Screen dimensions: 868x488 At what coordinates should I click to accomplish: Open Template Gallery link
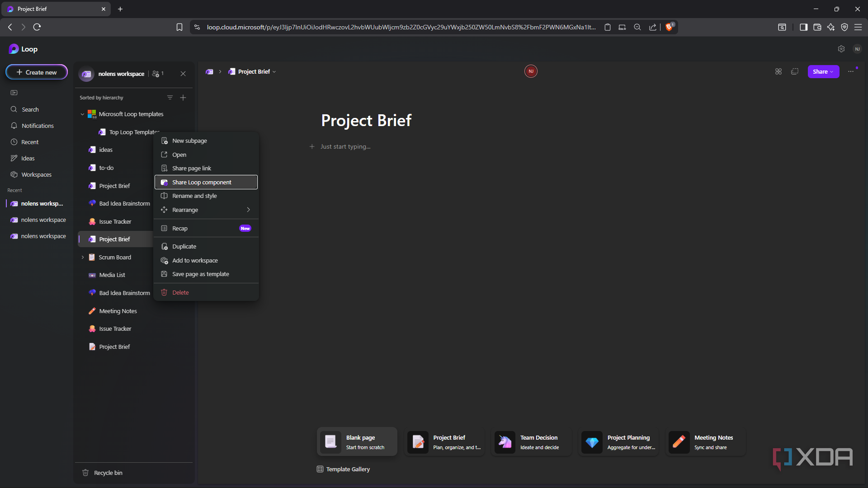[343, 469]
